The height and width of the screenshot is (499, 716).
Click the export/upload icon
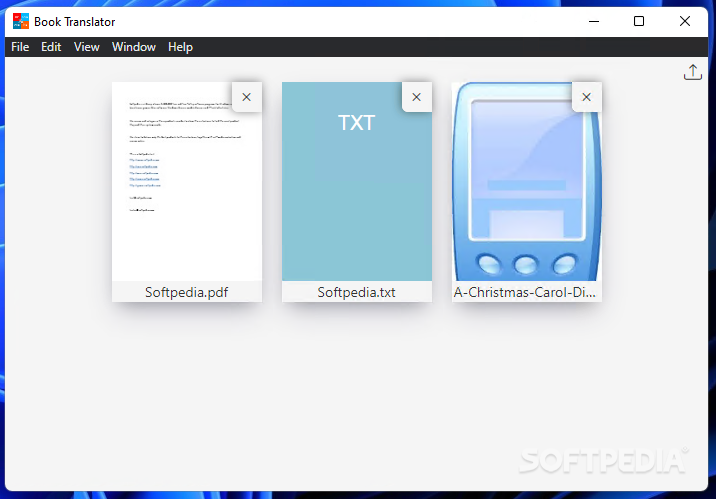tap(692, 72)
